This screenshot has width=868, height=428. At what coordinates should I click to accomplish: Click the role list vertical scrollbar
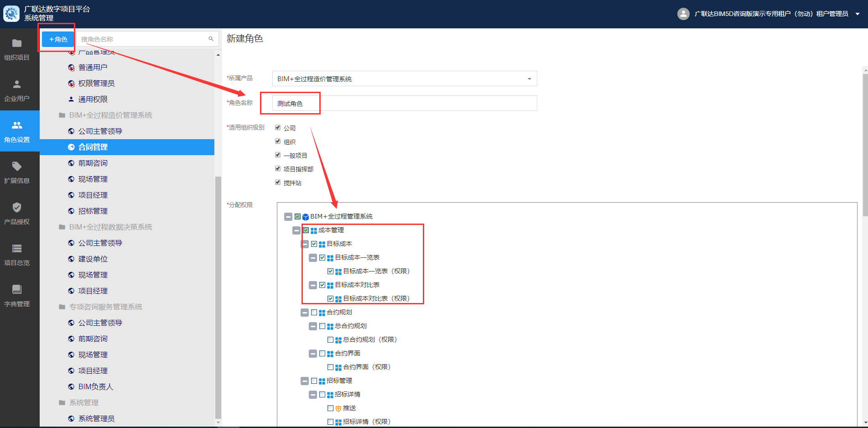(218, 297)
